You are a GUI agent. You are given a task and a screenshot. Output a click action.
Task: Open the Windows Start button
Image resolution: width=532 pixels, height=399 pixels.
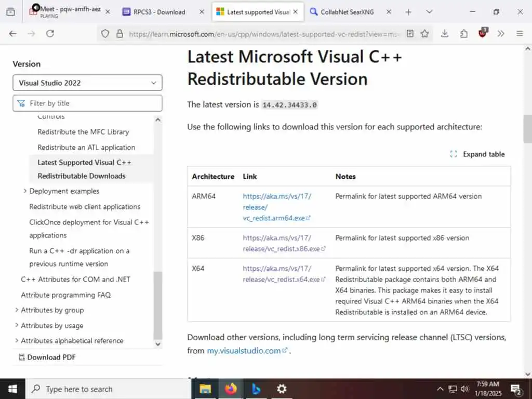coord(12,389)
